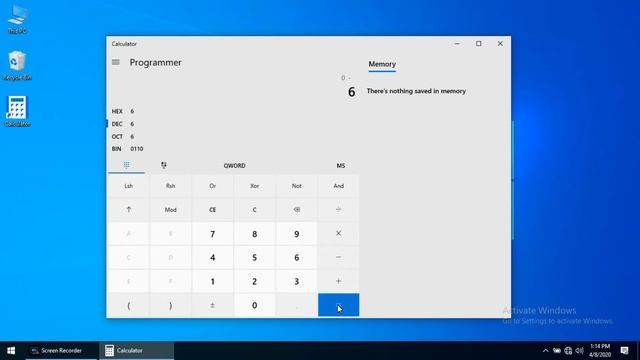The image size is (640, 360).
Task: Open the Windows Start menu
Action: 11,351
